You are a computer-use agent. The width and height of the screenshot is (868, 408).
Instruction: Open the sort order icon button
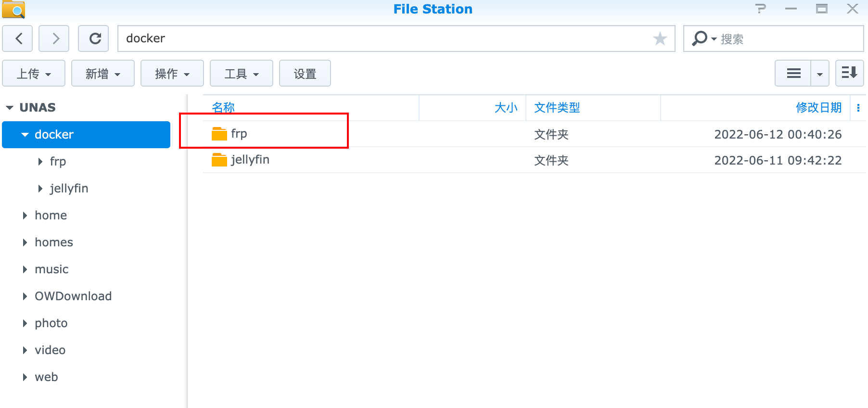click(849, 73)
